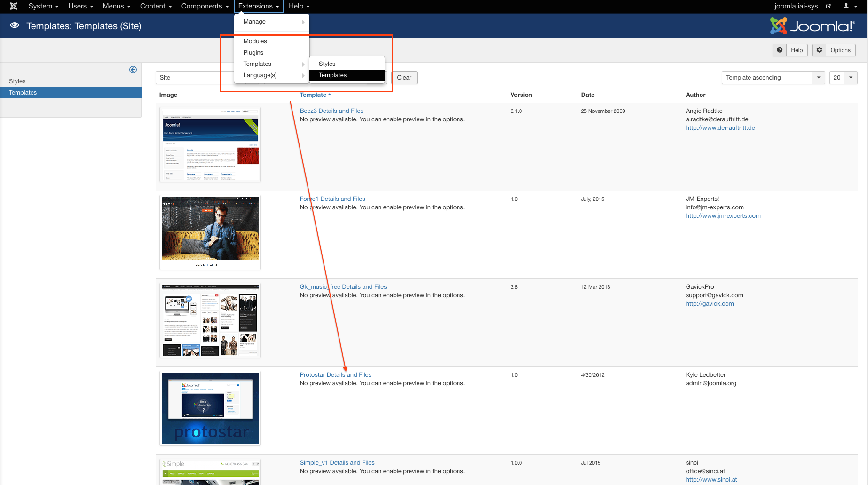This screenshot has width=868, height=485.
Task: Select Modules from Extensions menu
Action: (x=272, y=41)
